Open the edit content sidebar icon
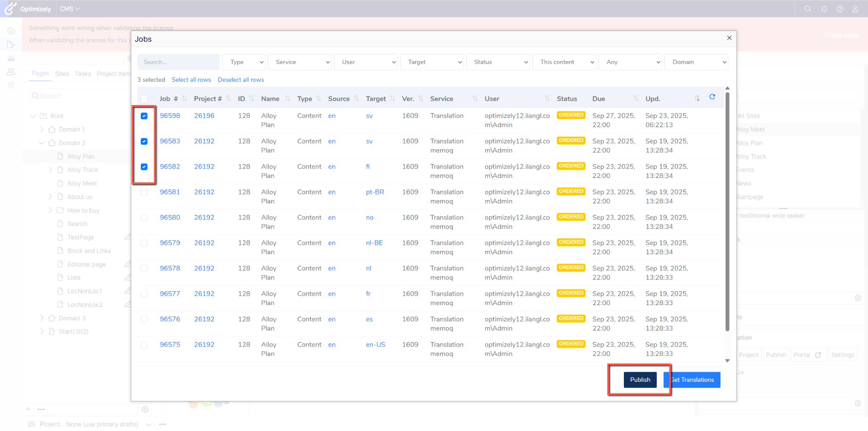 pyautogui.click(x=11, y=44)
